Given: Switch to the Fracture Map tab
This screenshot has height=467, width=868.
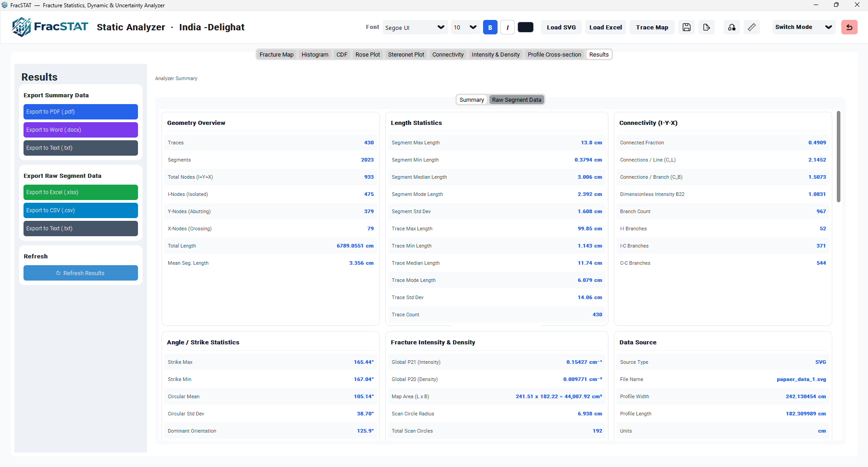Looking at the screenshot, I should pos(276,55).
